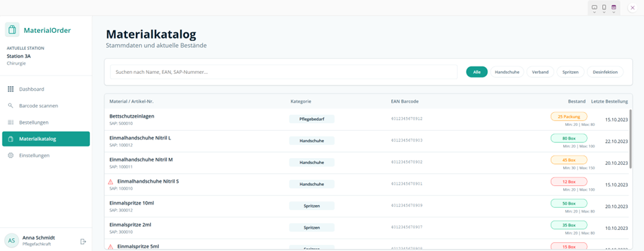Click the 45 Box stock badge
The width and height of the screenshot is (644, 251).
tap(569, 160)
